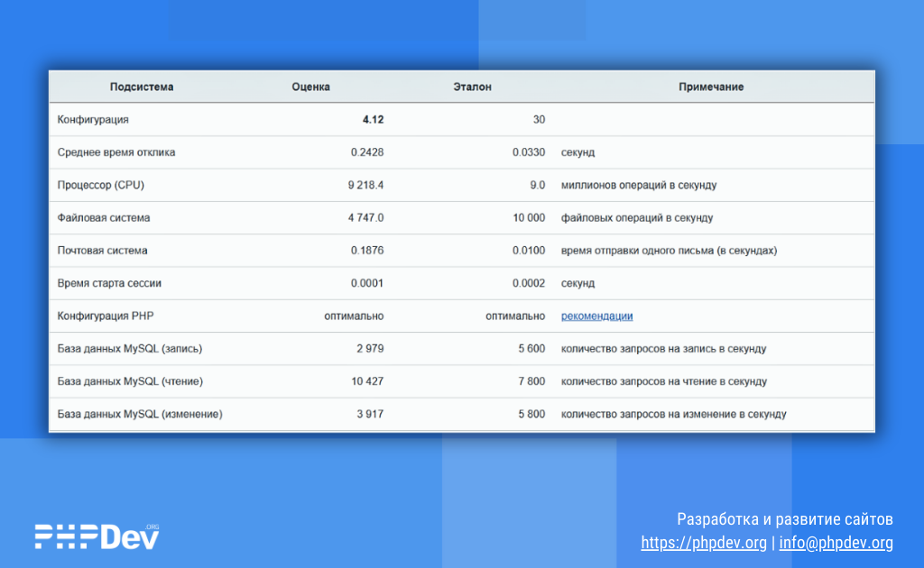Click the Файловая система row label
The image size is (924, 568).
(x=104, y=218)
